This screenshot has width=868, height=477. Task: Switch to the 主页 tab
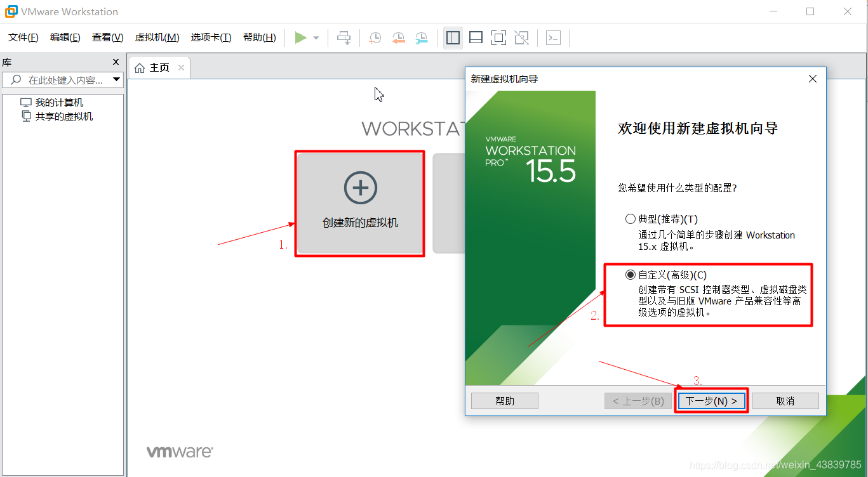click(x=159, y=68)
